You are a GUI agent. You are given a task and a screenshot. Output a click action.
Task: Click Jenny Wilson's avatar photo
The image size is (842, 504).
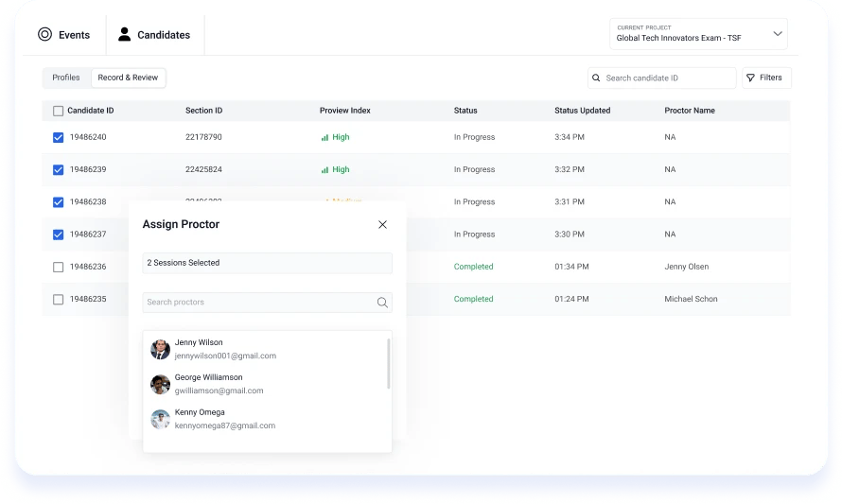tap(160, 350)
